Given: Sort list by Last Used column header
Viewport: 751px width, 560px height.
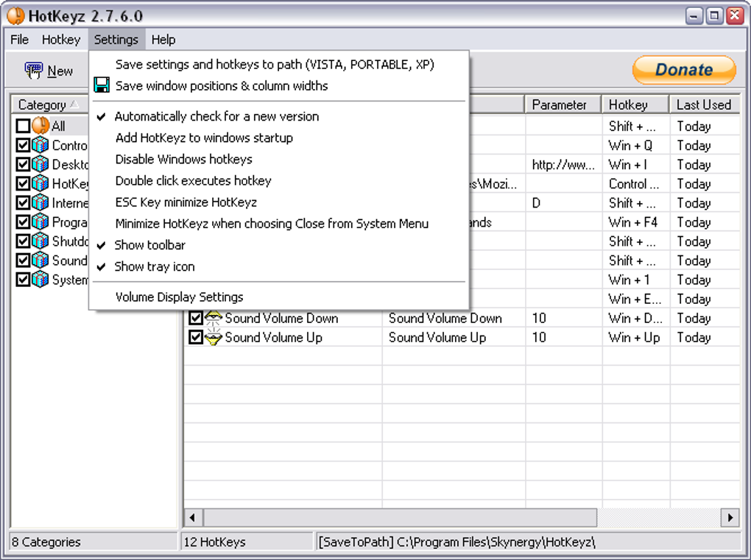Looking at the screenshot, I should pyautogui.click(x=704, y=104).
